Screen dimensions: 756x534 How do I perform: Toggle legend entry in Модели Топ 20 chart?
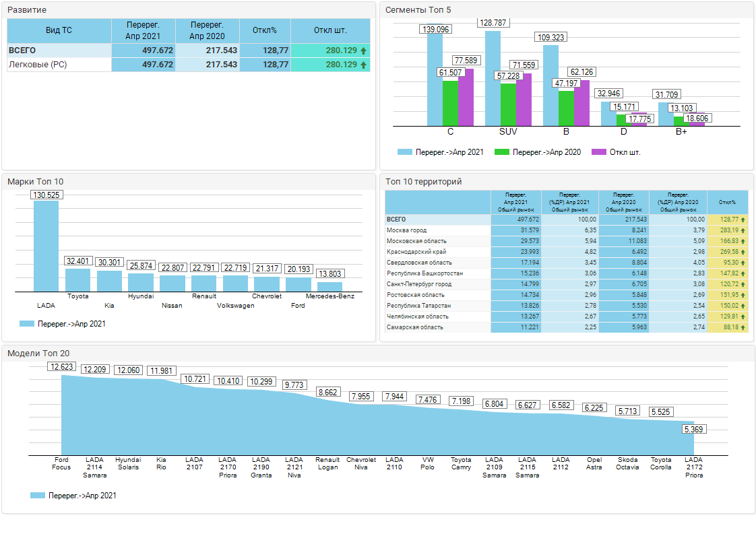click(x=38, y=496)
